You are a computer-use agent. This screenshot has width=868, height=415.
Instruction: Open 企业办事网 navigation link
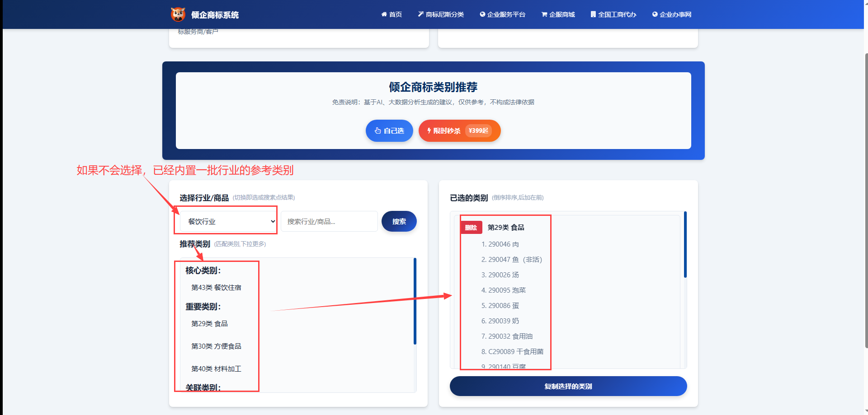(x=671, y=14)
